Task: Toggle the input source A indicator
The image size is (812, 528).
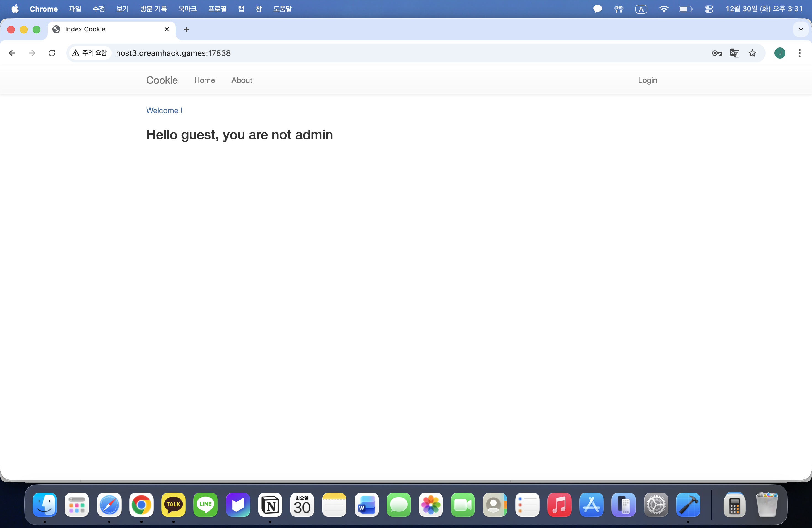Action: coord(641,9)
